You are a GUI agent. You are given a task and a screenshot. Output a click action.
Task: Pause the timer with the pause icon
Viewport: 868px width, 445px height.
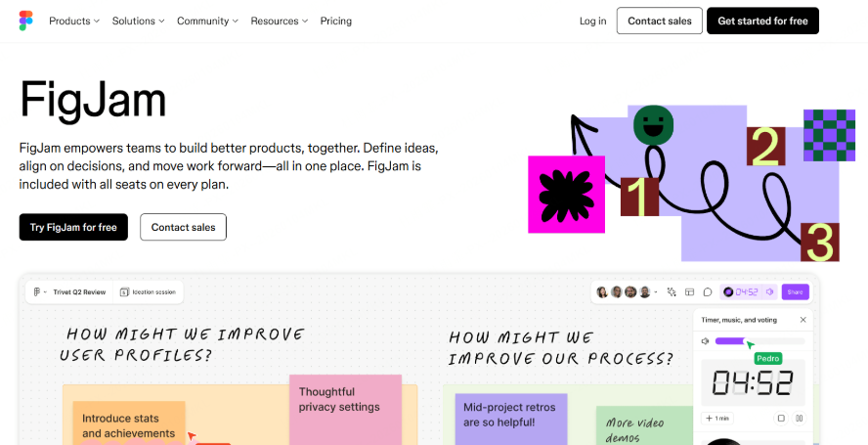point(799,419)
